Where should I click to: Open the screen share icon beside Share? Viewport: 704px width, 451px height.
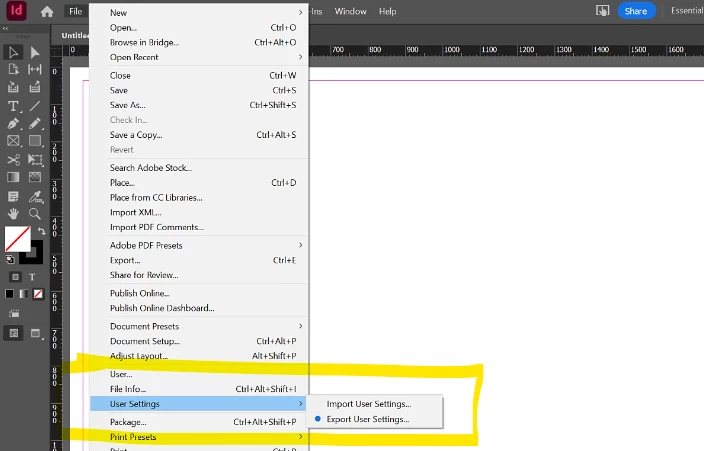click(603, 11)
